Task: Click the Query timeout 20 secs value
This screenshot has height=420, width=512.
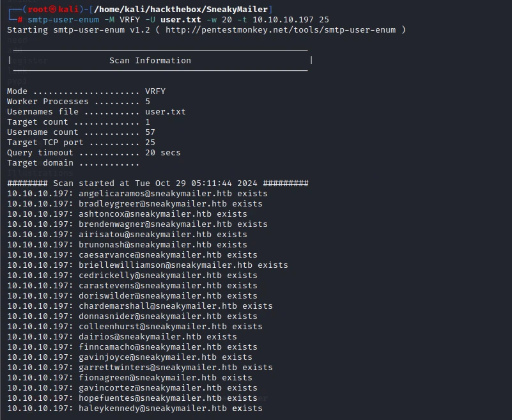Action: click(162, 153)
